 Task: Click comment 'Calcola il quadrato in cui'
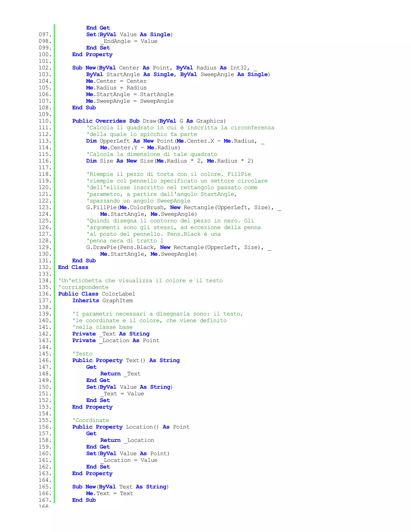(180, 128)
